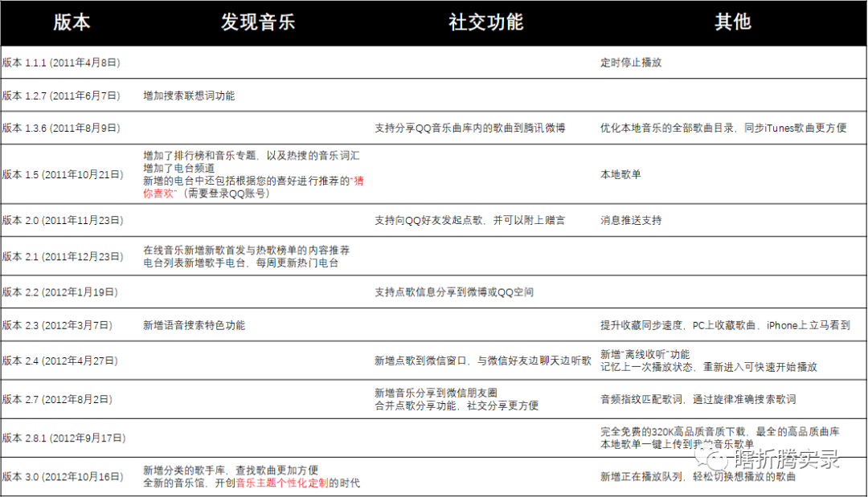This screenshot has height=497, width=868.
Task: Select the 版本 3.0 (2012年10月16日) label
Action: (64, 476)
